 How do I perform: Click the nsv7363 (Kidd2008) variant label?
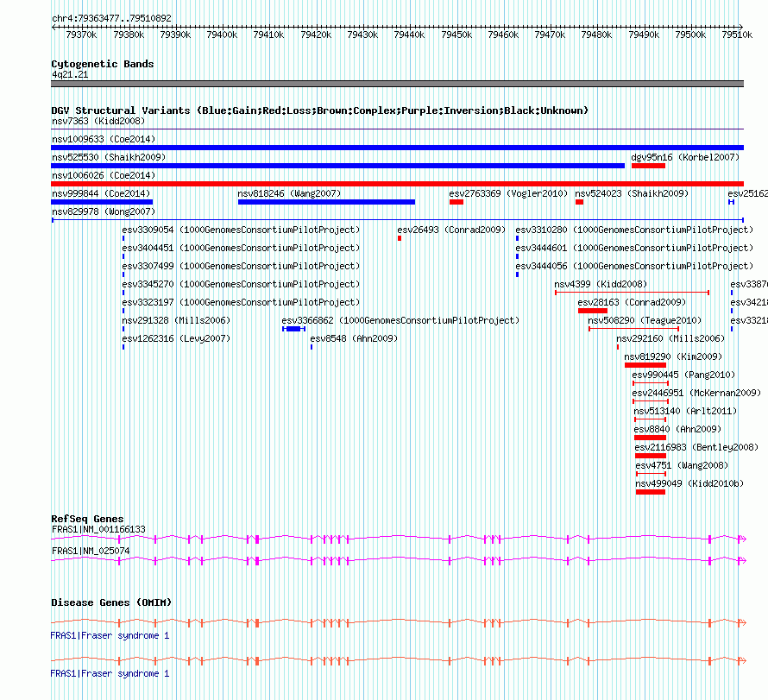click(x=98, y=121)
